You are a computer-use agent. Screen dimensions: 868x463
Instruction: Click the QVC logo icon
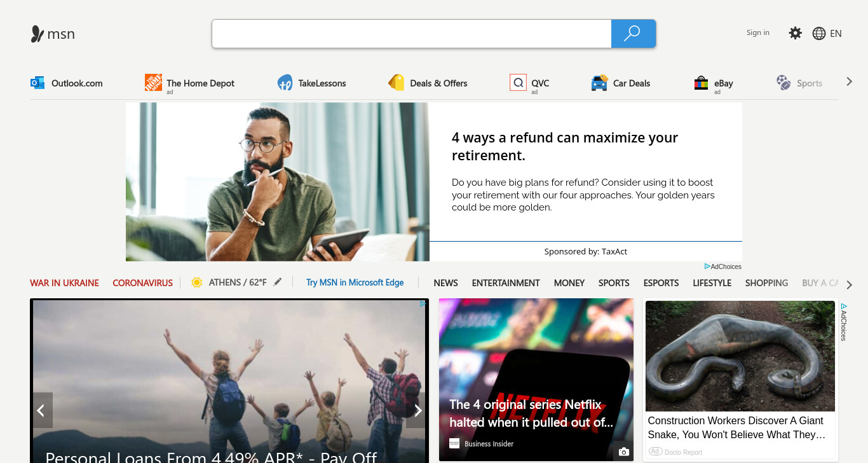pos(518,83)
